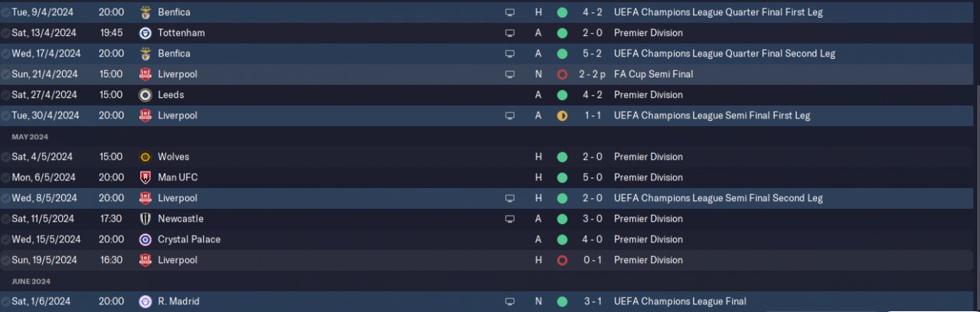Click the Leeds club badge
The height and width of the screenshot is (312, 980).
click(x=145, y=95)
